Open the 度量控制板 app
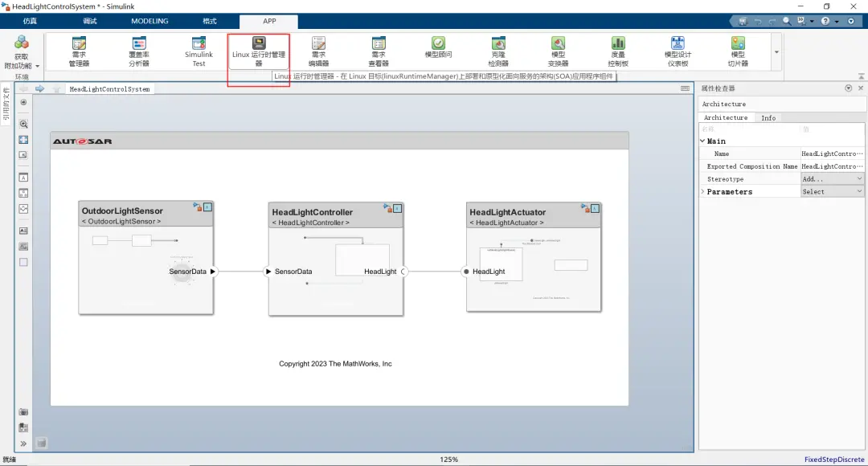The width and height of the screenshot is (868, 466). 618,51
